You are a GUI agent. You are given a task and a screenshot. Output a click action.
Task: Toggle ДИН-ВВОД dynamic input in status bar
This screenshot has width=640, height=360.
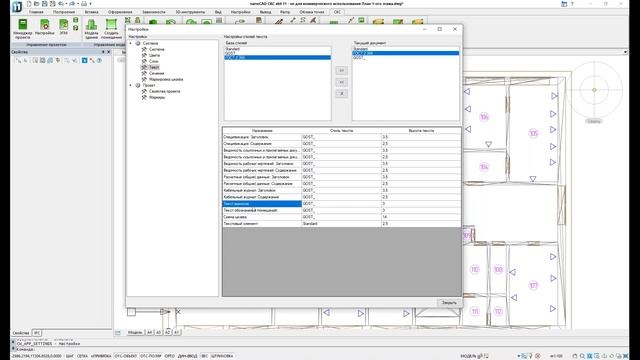click(188, 356)
